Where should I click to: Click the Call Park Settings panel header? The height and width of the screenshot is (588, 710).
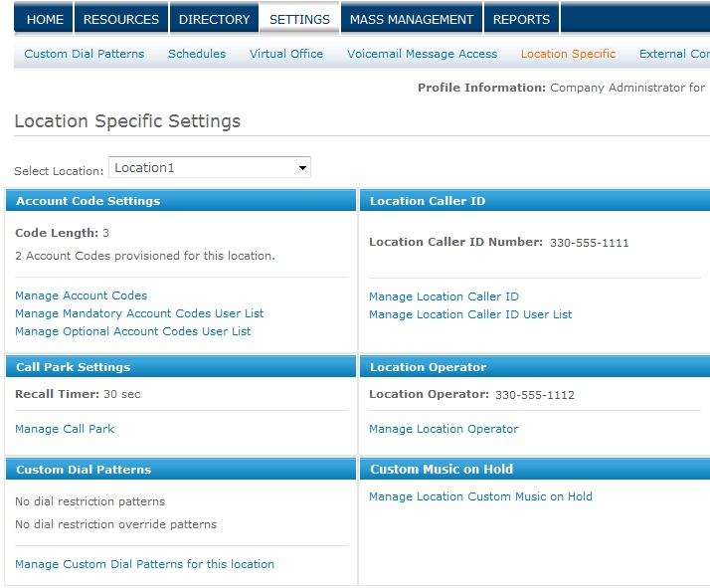coord(181,366)
